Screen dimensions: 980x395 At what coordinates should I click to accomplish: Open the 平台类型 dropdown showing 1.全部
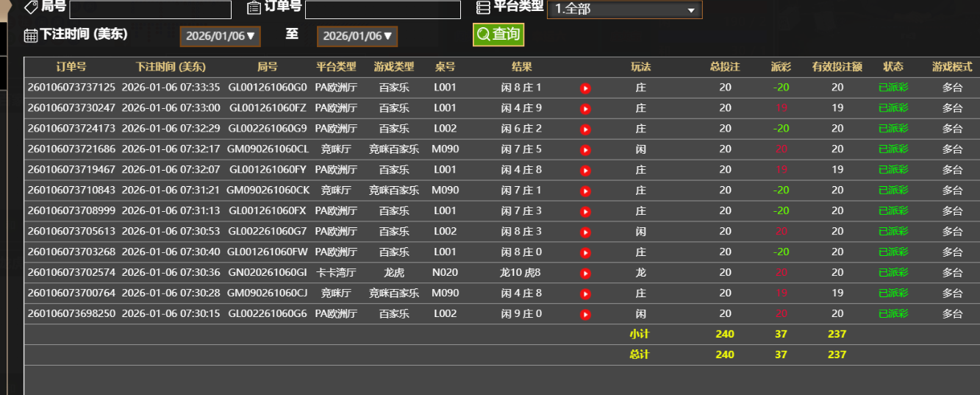pos(625,10)
